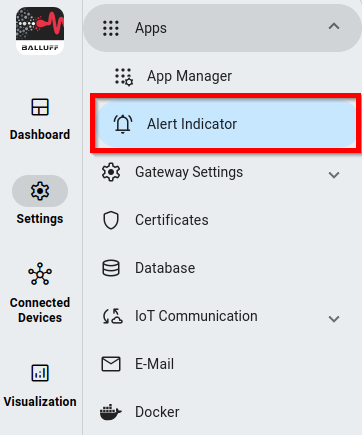Open the Visualization chart icon
This screenshot has width=362, height=435.
[x=40, y=373]
